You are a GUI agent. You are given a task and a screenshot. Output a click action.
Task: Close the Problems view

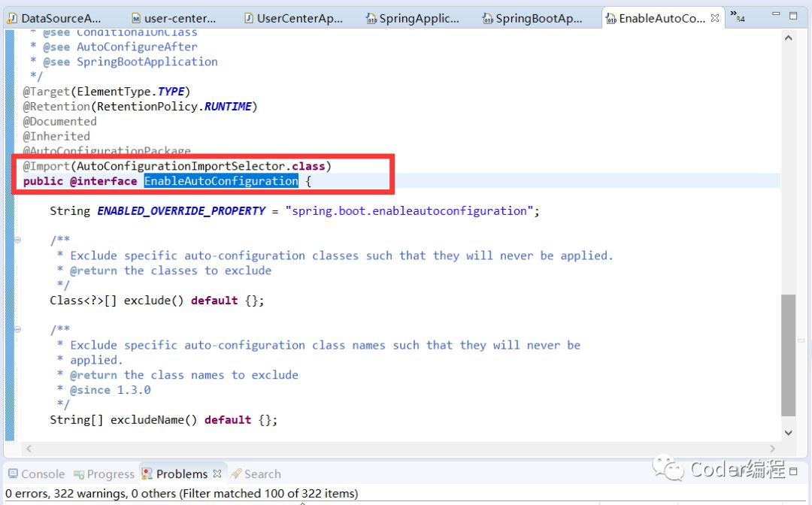pyautogui.click(x=217, y=473)
